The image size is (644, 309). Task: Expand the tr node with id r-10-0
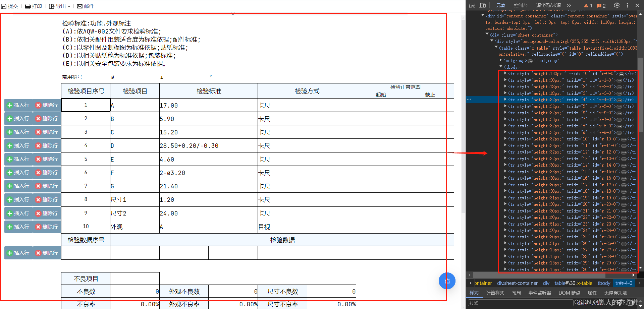505,139
